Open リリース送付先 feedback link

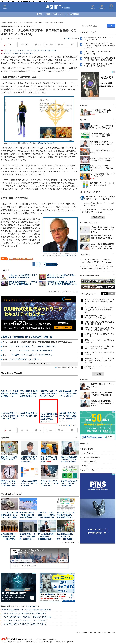point(87,453)
